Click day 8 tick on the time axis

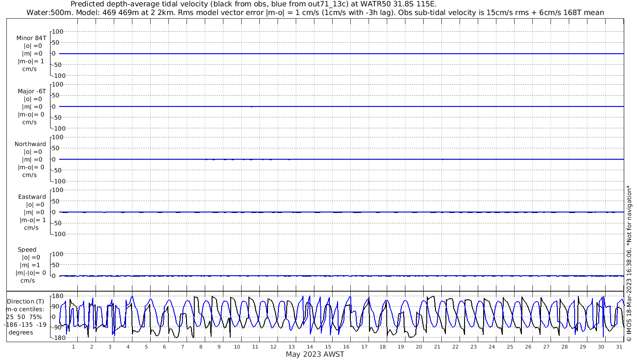point(201,347)
